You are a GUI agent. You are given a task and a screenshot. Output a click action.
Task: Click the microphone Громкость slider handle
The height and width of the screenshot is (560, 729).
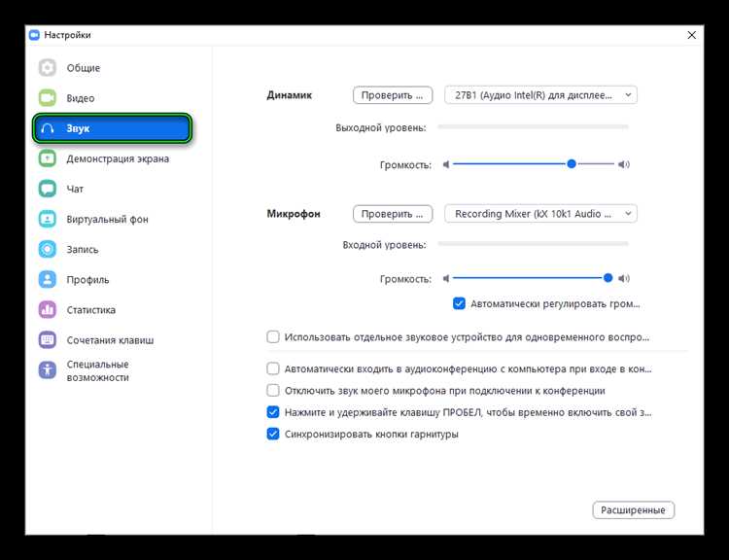[x=607, y=278]
